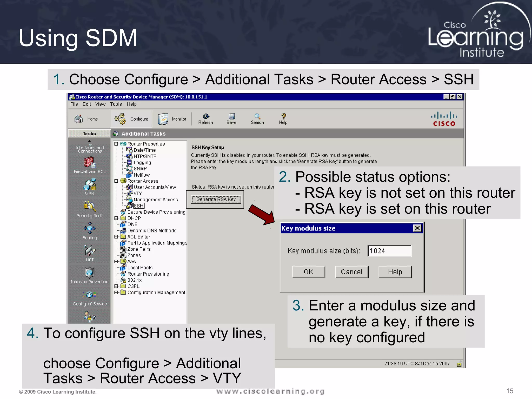
Task: Click the Configure gears icon
Action: coord(120,119)
